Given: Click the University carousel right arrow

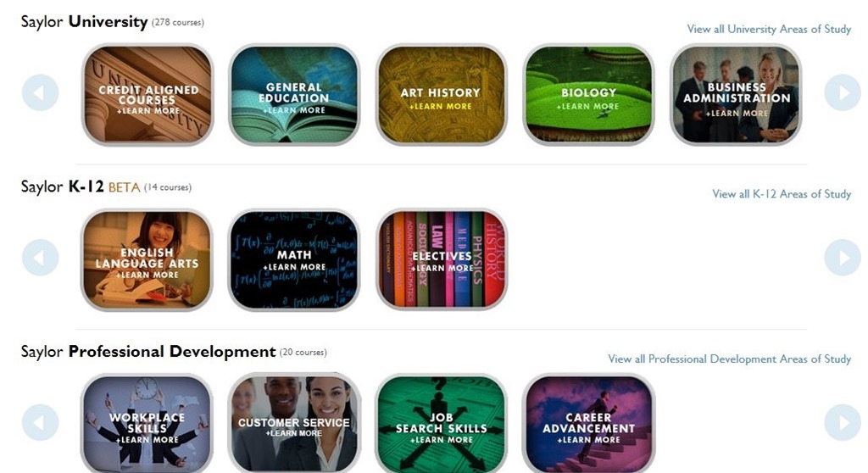Looking at the screenshot, I should coord(842,92).
